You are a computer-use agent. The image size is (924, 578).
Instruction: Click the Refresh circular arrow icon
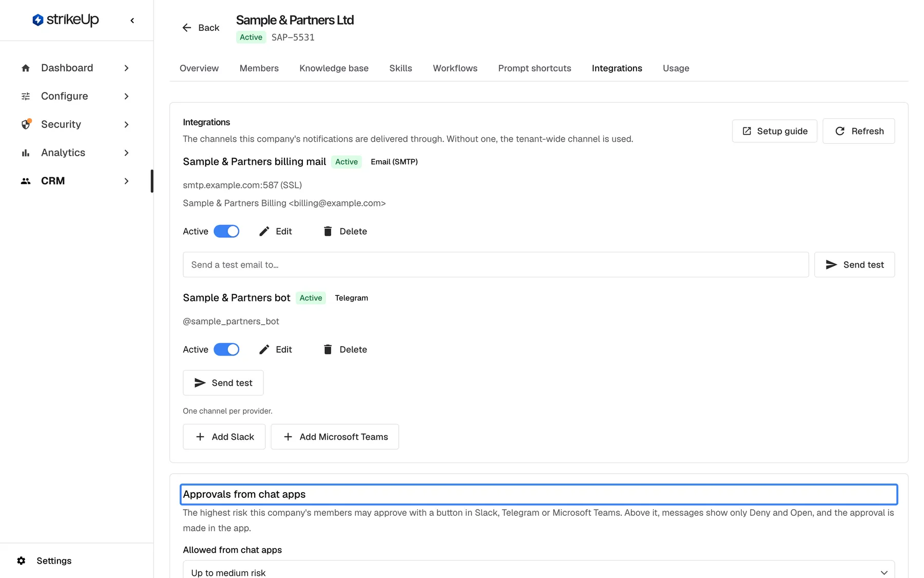[x=840, y=131]
